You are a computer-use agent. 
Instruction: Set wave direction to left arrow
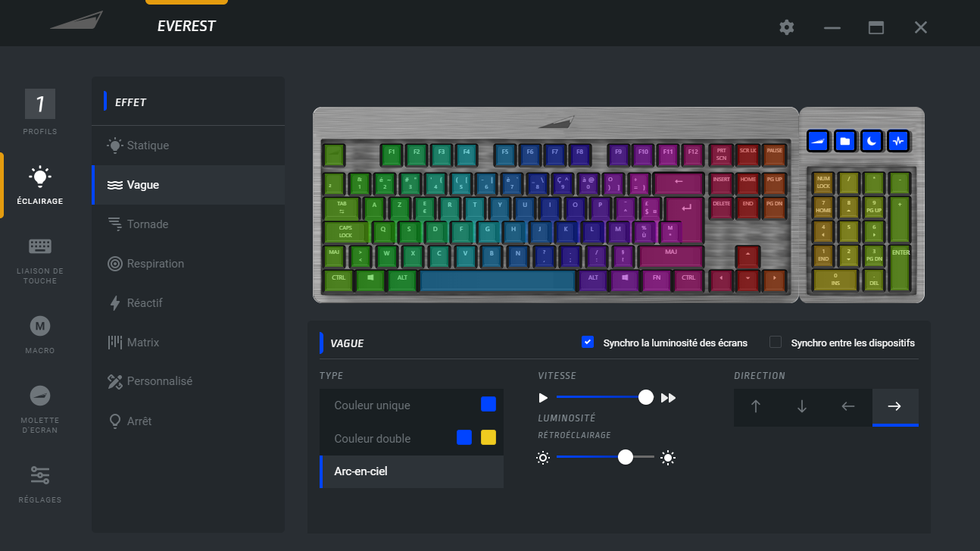point(848,407)
